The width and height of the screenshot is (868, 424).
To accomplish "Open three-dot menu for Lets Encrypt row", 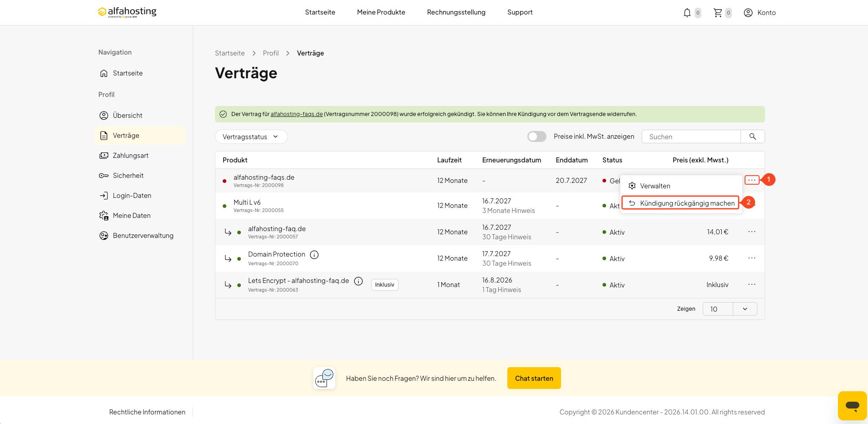I will pyautogui.click(x=751, y=285).
